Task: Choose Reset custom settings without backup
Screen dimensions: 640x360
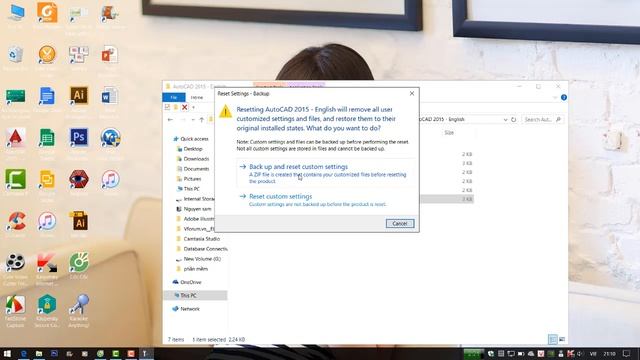Action: 327,200
